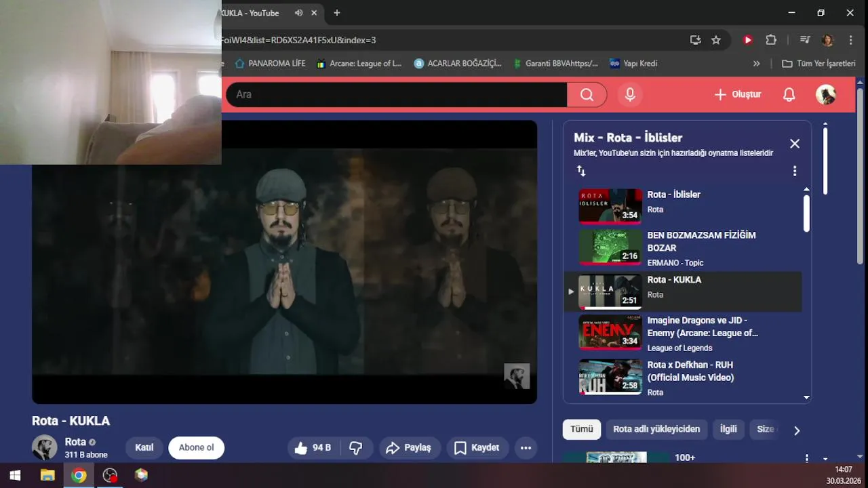Click the playlist scrollbar thumb
The image size is (868, 488).
[x=806, y=213]
